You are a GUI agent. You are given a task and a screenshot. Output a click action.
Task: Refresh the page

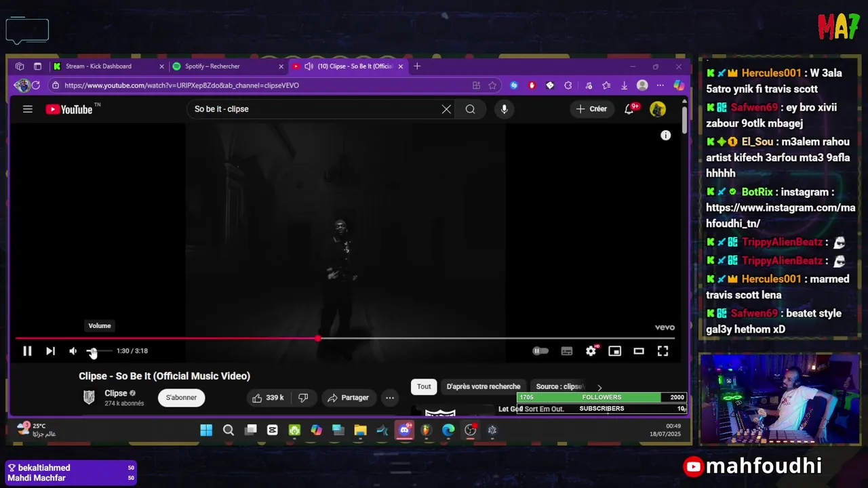click(x=36, y=85)
